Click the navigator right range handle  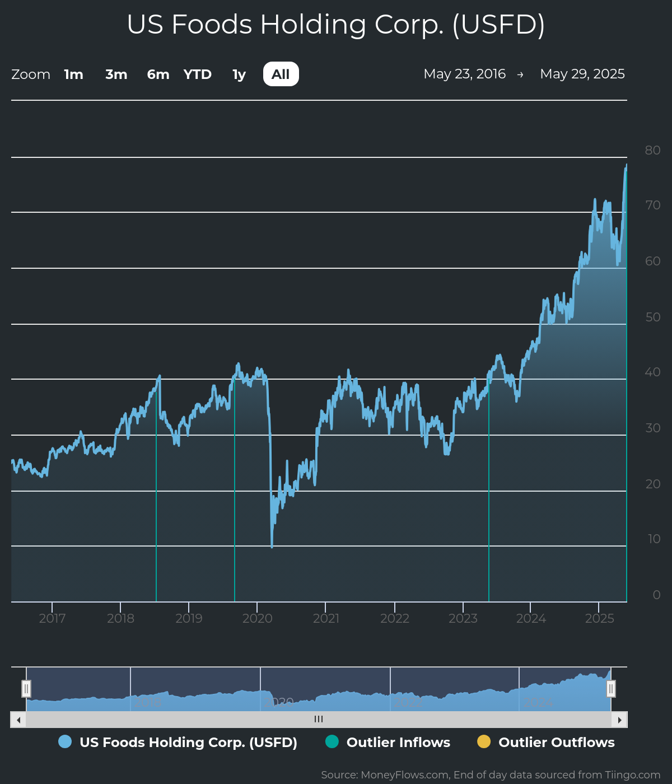pyautogui.click(x=611, y=688)
